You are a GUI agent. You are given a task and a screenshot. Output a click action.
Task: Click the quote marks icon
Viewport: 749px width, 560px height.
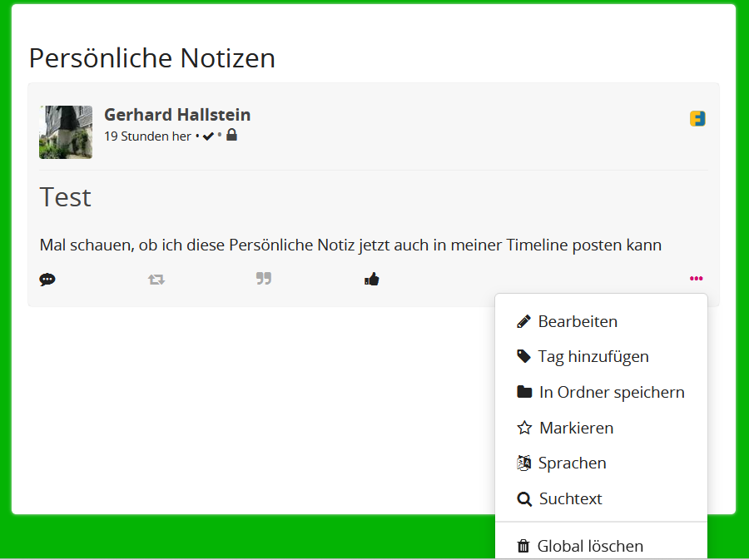coord(264,279)
